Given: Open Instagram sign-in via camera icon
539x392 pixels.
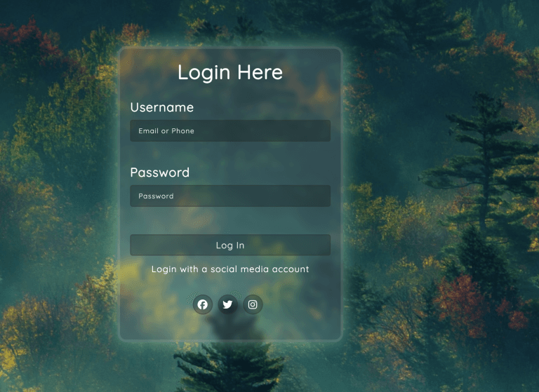Looking at the screenshot, I should 253,304.
